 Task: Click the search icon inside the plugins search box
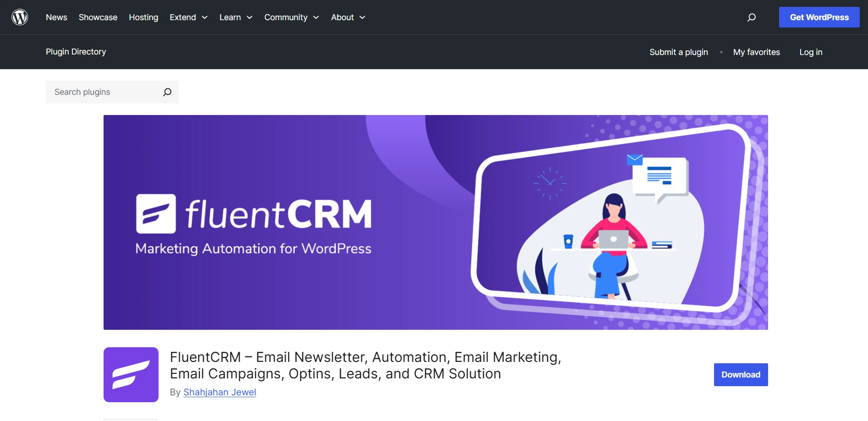pos(167,92)
